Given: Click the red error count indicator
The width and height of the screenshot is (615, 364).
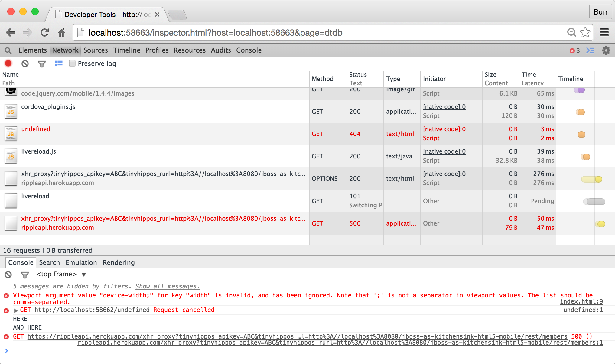Looking at the screenshot, I should pos(574,51).
